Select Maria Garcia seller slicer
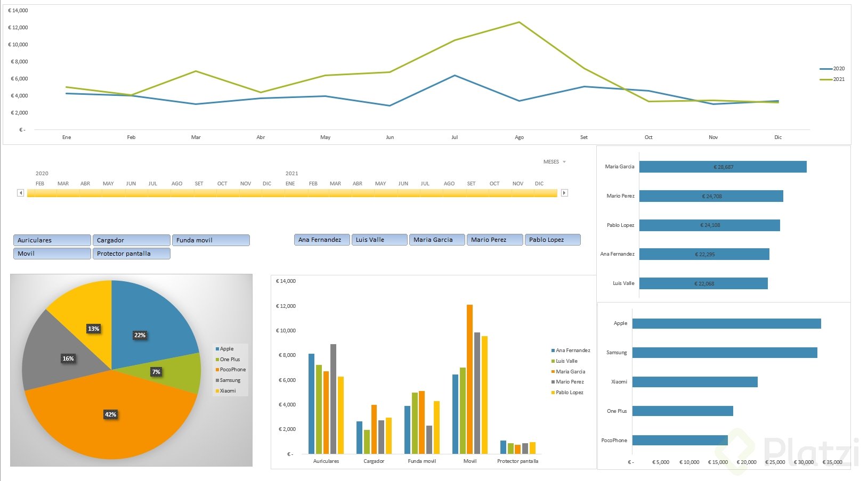 [x=437, y=240]
